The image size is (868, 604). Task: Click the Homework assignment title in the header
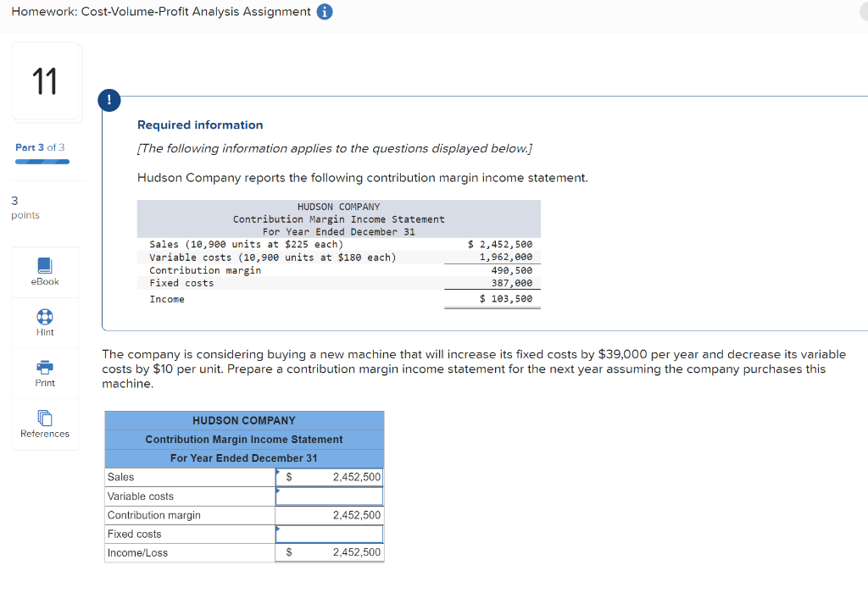[x=162, y=12]
